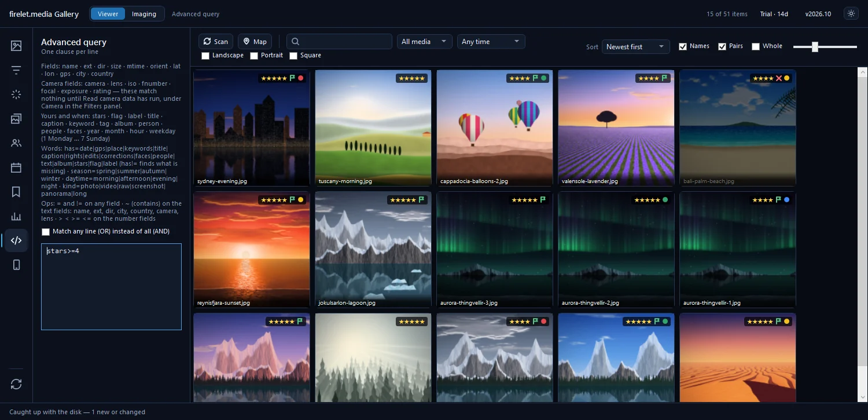The height and width of the screenshot is (420, 868).
Task: Click the green flag on sydney-evening.jpg
Action: pos(292,78)
